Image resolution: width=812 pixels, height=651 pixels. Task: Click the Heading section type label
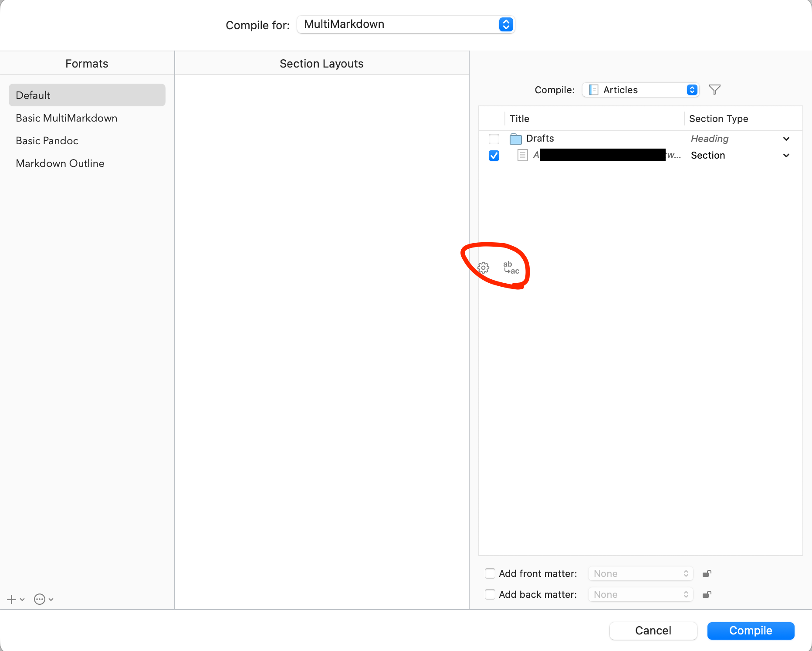710,139
